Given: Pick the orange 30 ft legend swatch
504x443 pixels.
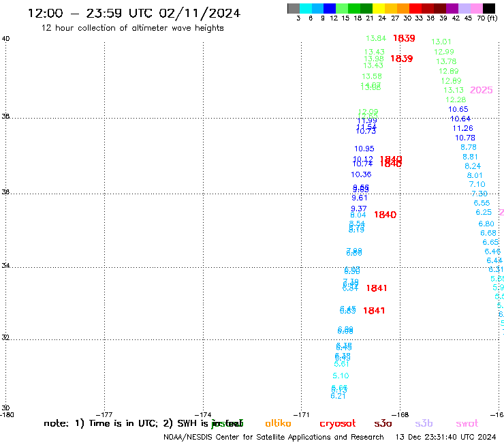Looking at the screenshot, I should [x=403, y=8].
